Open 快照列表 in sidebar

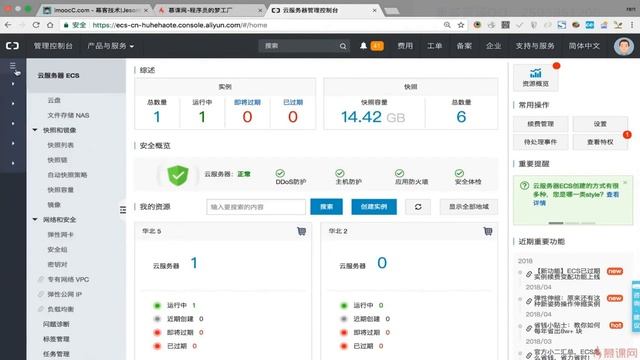60,145
